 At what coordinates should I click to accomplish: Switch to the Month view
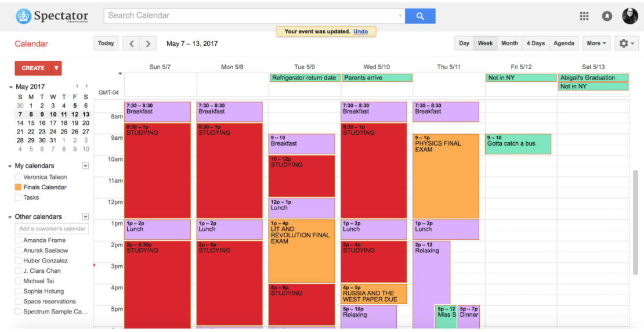pyautogui.click(x=509, y=44)
